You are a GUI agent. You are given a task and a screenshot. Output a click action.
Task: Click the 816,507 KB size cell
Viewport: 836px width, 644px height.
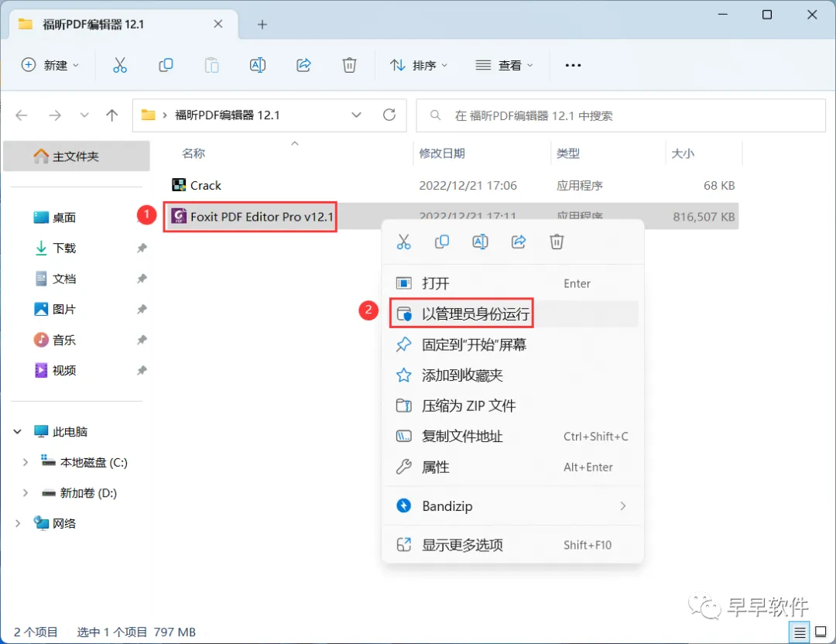coord(704,217)
